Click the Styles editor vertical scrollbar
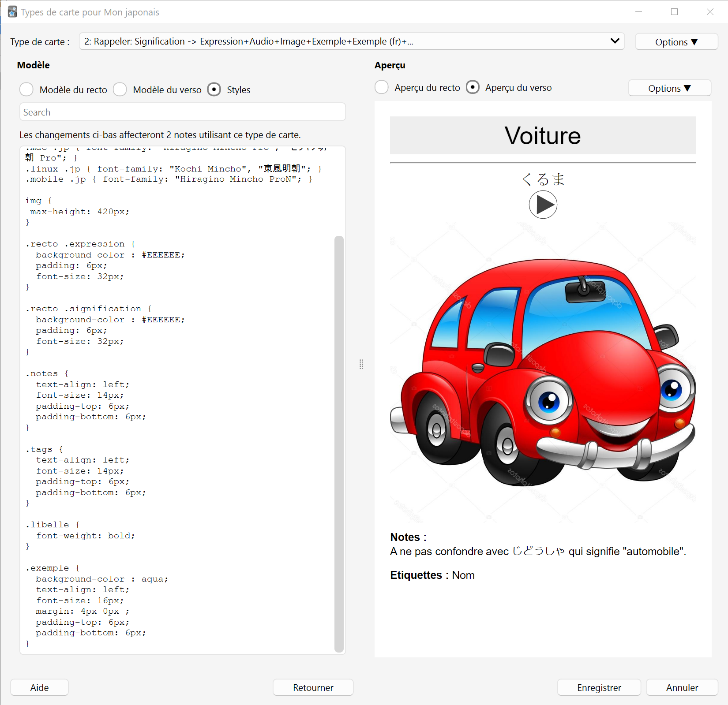728x705 pixels. (x=339, y=444)
